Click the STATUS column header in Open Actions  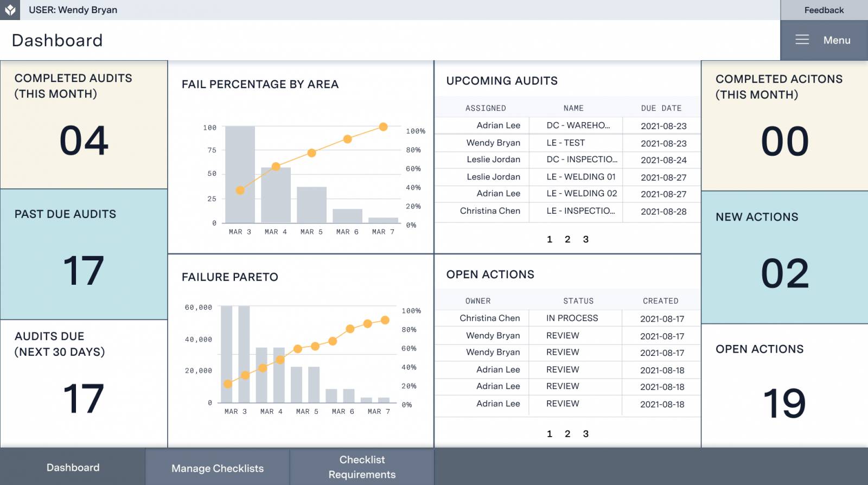(x=578, y=301)
